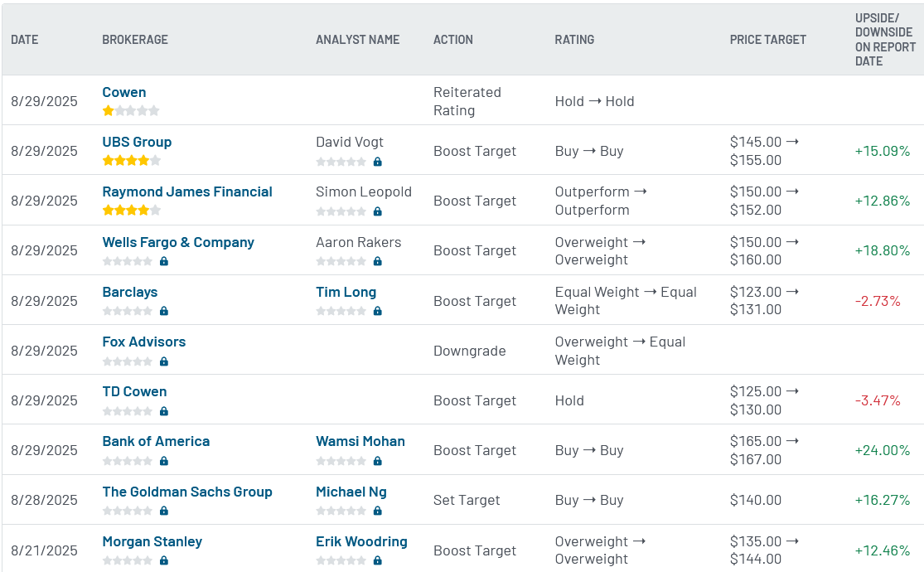Click UPSIDE/DOWNSIDE ON REPORT DATE header
Image resolution: width=924 pixels, height=572 pixels.
tap(885, 40)
